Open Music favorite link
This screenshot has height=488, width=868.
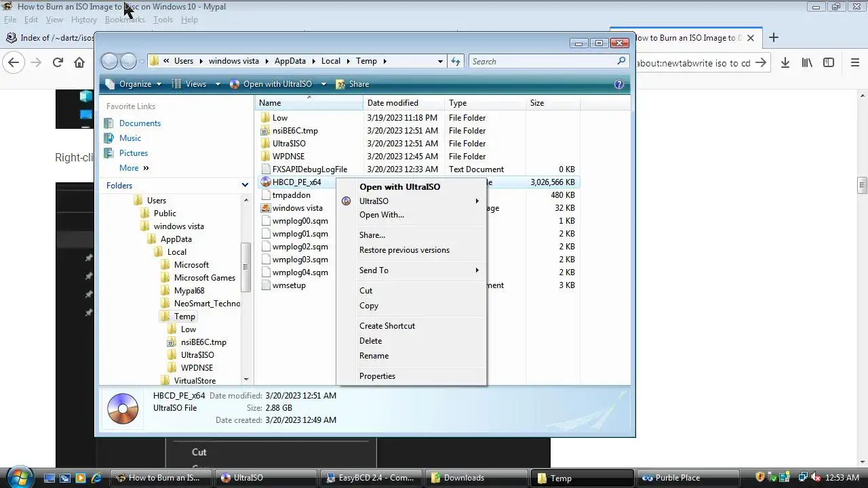point(130,138)
